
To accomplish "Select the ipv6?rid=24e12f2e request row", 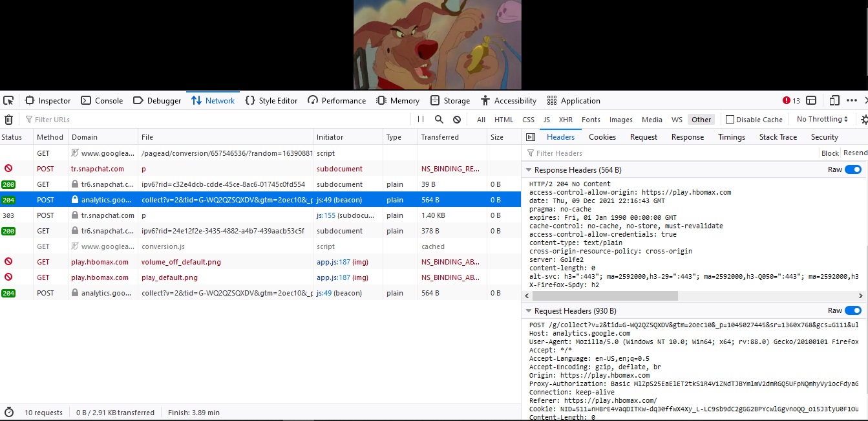I will 260,231.
